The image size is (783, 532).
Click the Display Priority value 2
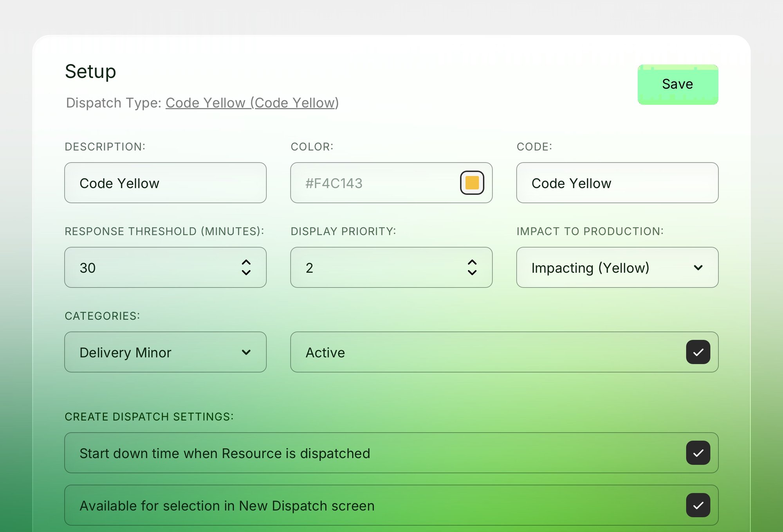click(309, 268)
